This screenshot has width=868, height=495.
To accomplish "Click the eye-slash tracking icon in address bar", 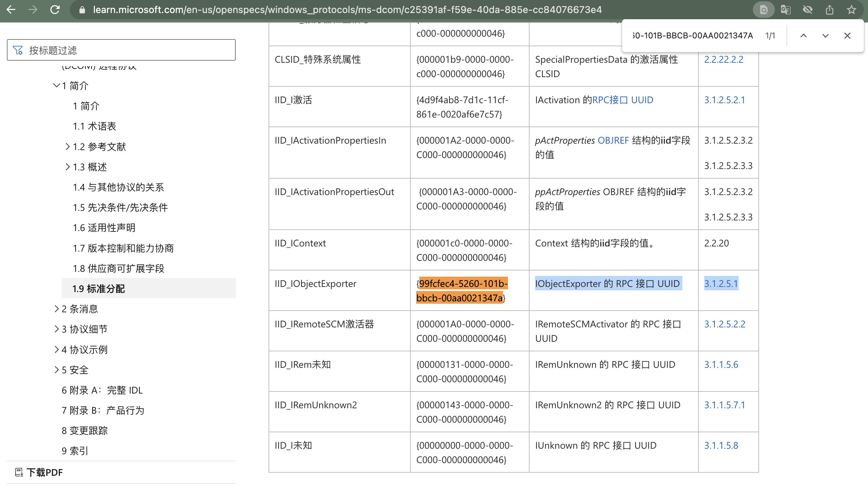I will point(807,10).
